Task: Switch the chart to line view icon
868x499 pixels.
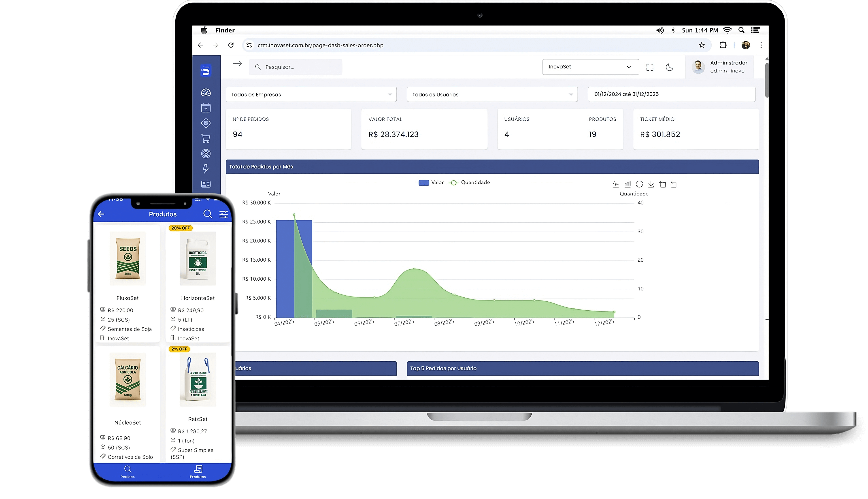Action: [x=616, y=184]
